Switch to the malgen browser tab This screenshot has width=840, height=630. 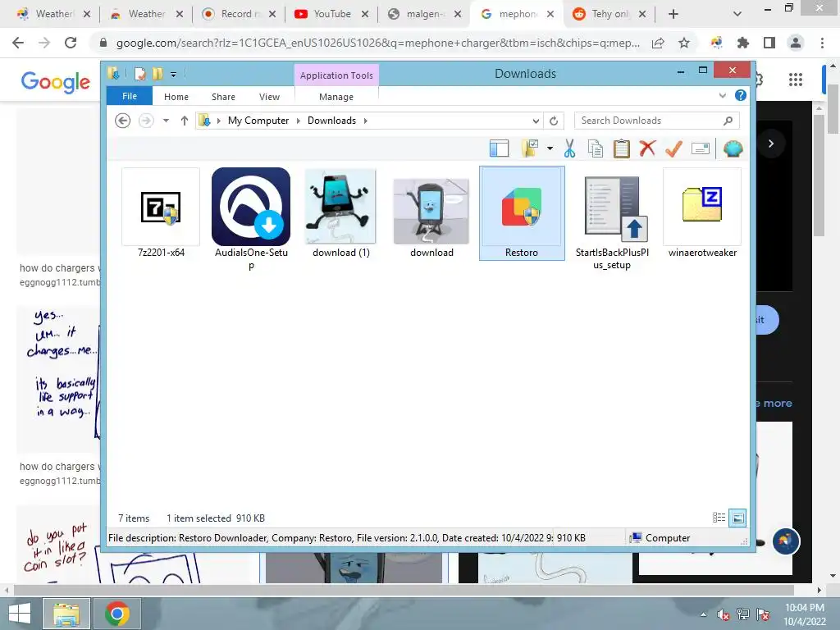tap(424, 14)
